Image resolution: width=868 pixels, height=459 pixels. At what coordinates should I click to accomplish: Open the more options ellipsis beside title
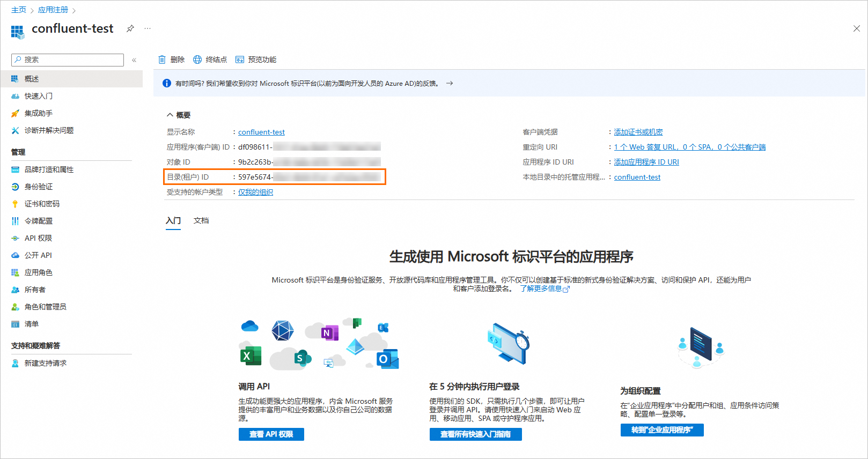pos(148,28)
